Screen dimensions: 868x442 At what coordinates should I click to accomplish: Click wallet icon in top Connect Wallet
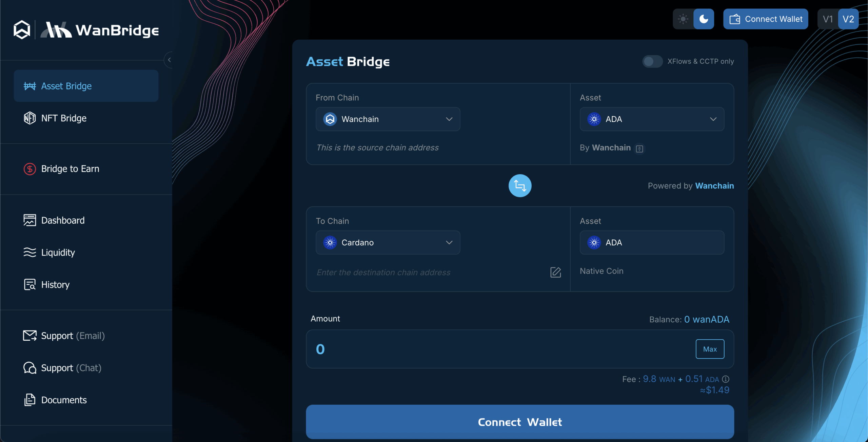(x=735, y=19)
